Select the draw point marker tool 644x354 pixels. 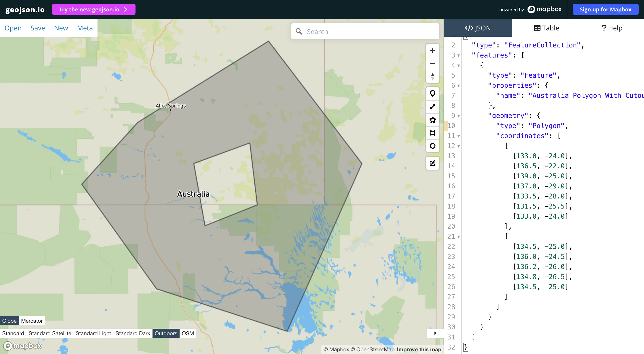432,94
